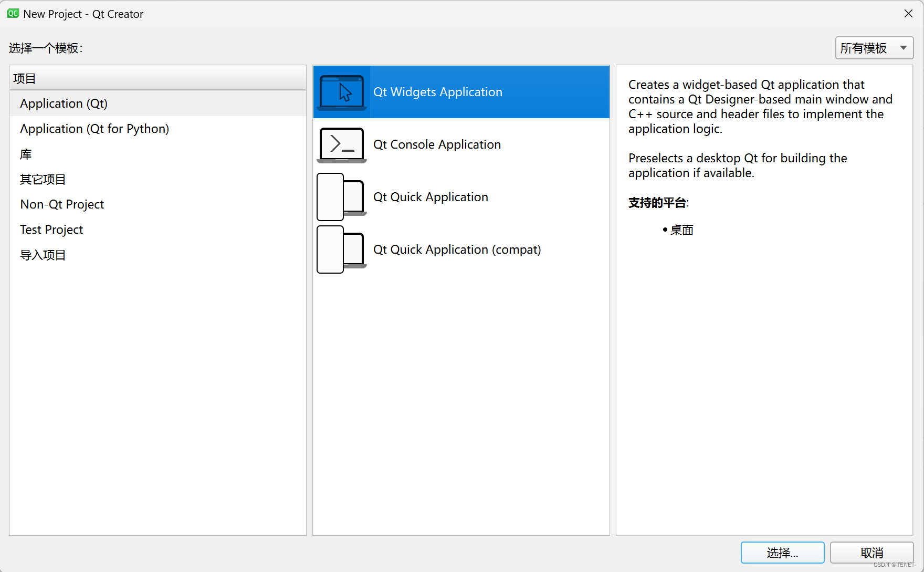Viewport: 924px width, 572px height.
Task: Choose Qt Widgets Application template label
Action: point(438,92)
